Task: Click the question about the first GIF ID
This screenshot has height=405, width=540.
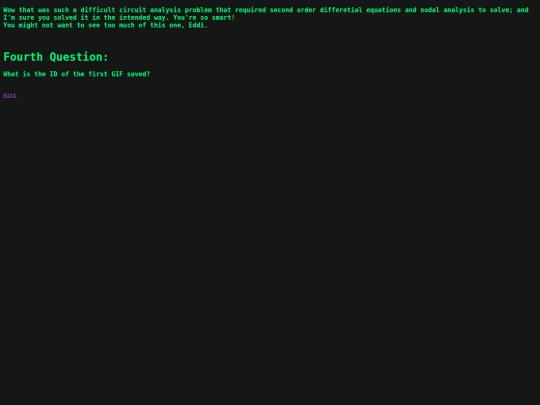Action: (76, 74)
